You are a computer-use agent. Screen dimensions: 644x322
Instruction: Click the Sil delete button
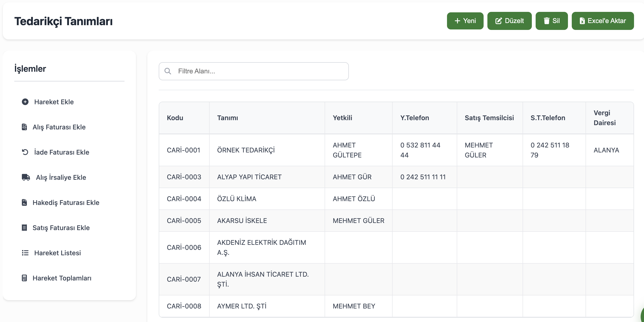coord(551,21)
